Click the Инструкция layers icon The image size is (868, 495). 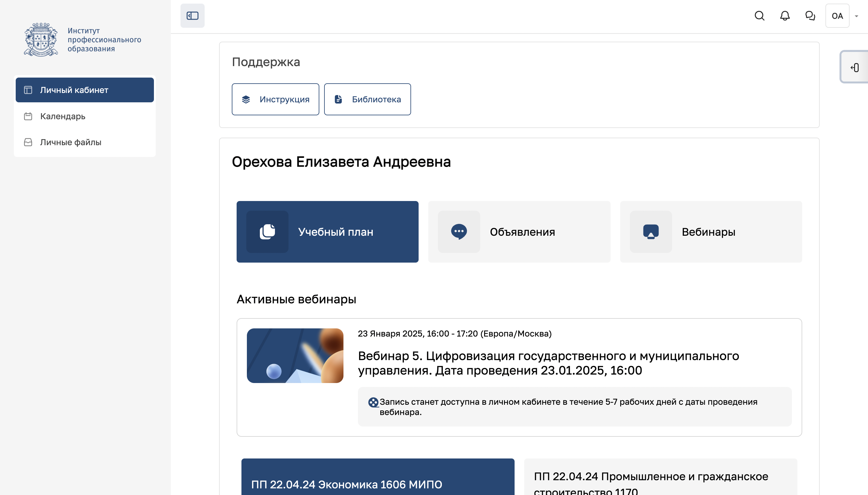pos(246,99)
